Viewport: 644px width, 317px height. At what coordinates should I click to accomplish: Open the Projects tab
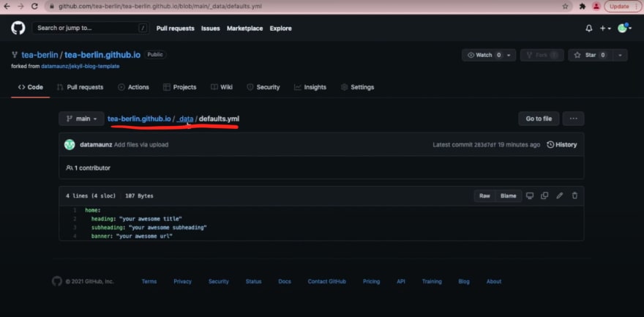(180, 87)
